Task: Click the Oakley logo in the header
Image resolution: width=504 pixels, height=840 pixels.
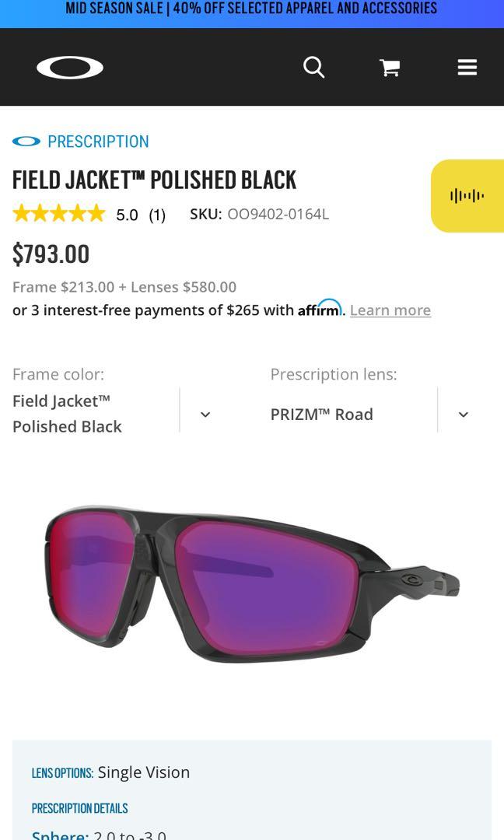Action: [70, 67]
